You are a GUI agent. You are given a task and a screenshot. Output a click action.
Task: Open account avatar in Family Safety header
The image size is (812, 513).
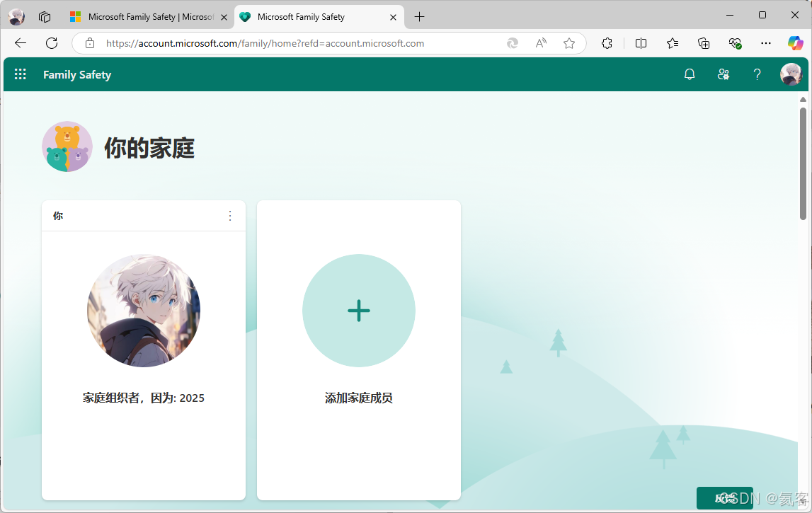[x=791, y=74]
